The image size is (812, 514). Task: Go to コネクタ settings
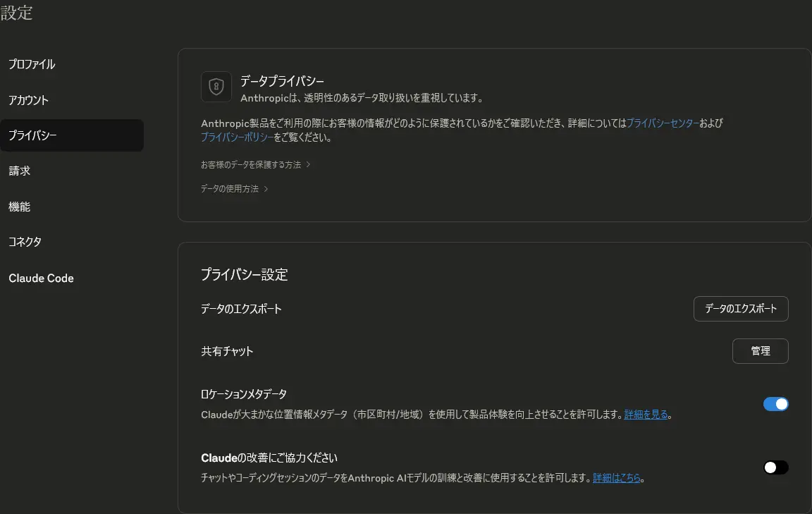(x=25, y=241)
